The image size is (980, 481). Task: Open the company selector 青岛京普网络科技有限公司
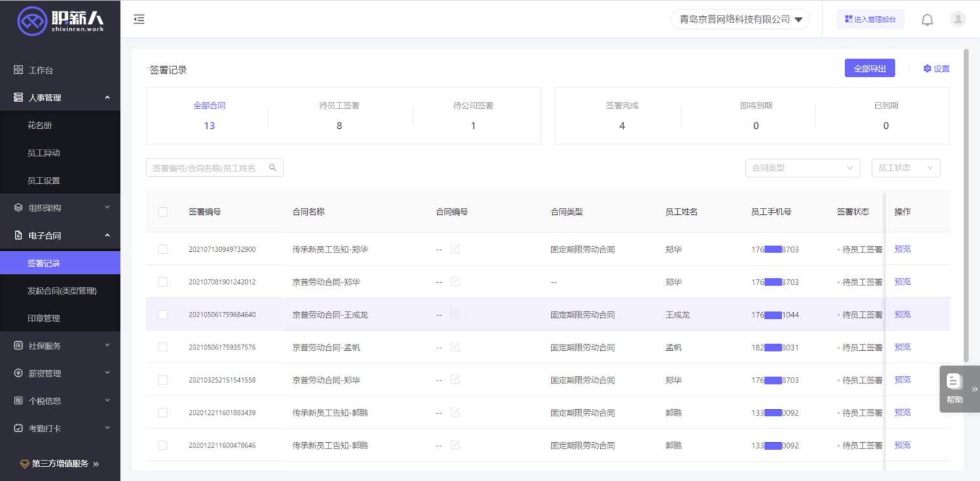(x=741, y=19)
